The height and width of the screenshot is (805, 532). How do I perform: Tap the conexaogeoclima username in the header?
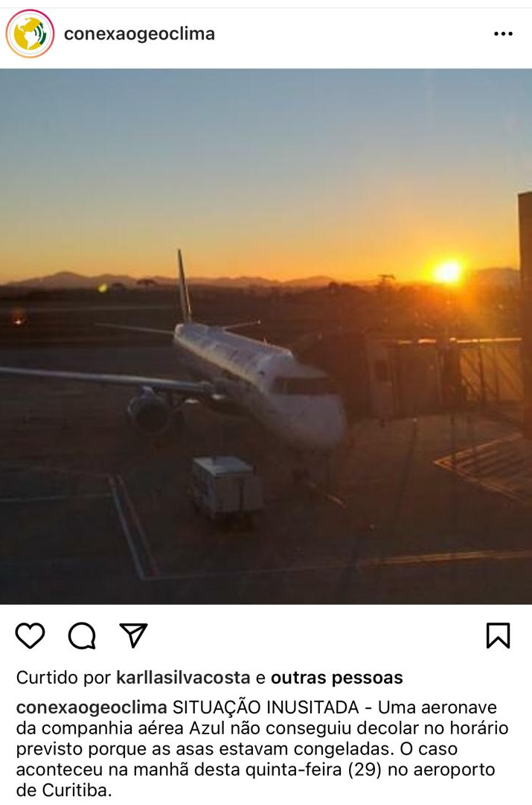click(140, 34)
